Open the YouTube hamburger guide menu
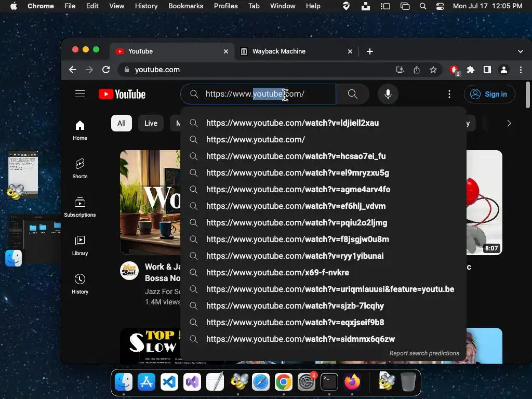This screenshot has width=532, height=399. pos(80,94)
